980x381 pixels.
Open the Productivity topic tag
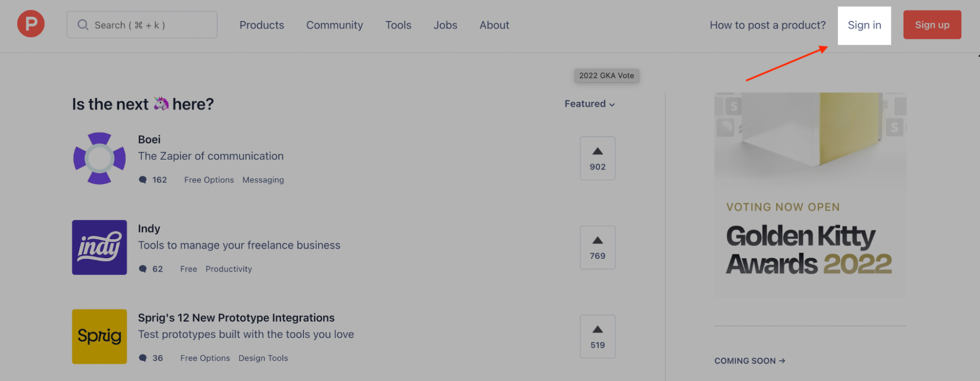228,269
